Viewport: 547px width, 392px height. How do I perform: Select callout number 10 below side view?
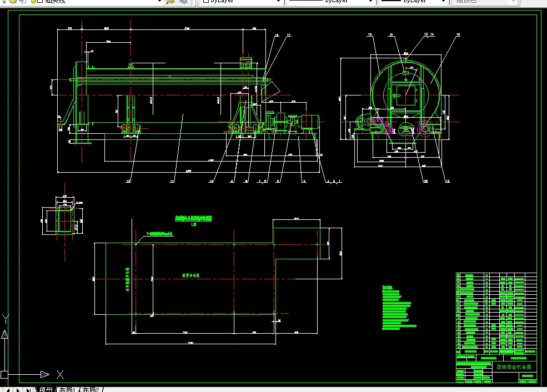point(210,182)
